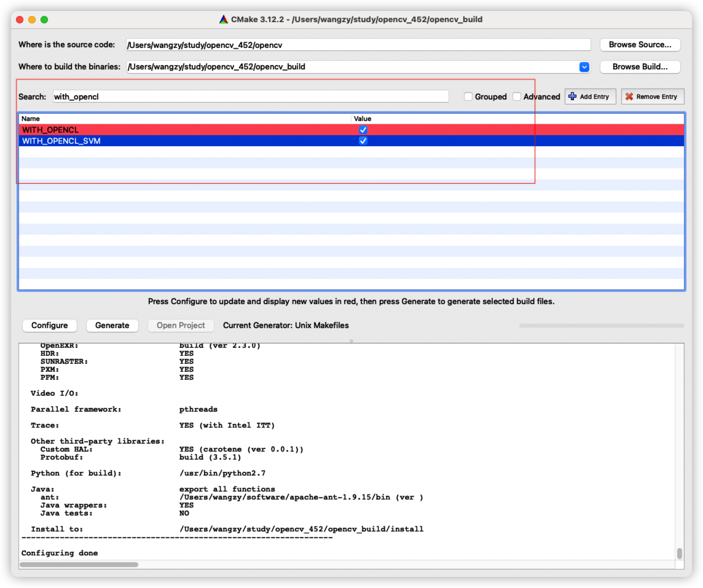This screenshot has width=703, height=588.
Task: Click the red close window button
Action: click(x=20, y=20)
